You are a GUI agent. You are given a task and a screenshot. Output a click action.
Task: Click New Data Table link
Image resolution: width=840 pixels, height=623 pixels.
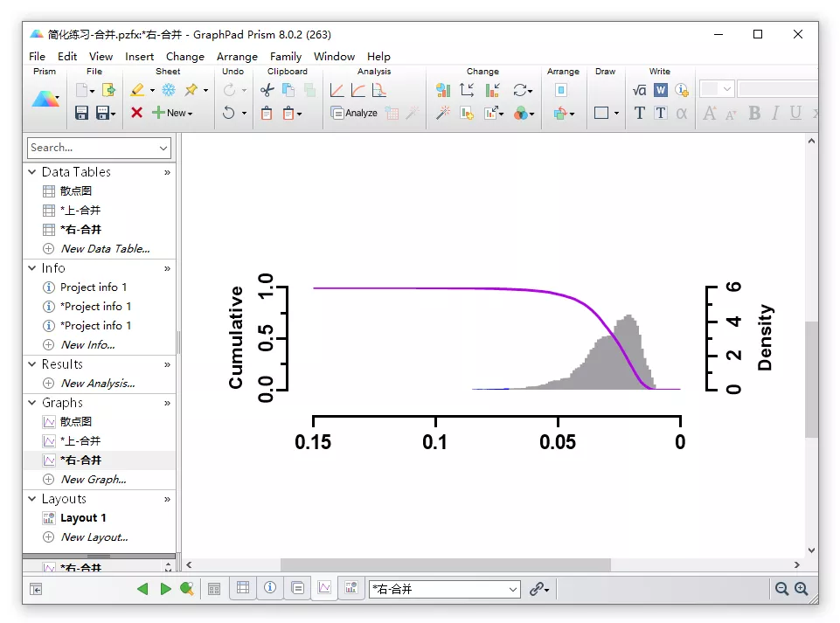click(105, 248)
